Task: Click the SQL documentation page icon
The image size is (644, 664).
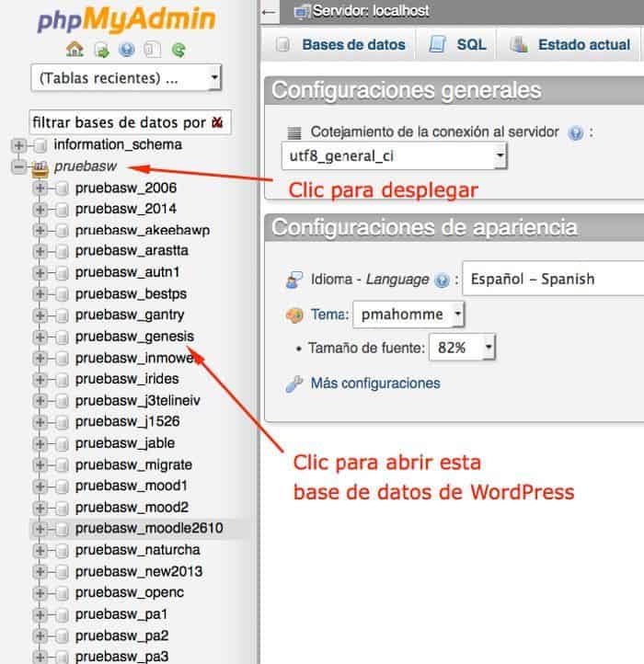Action: click(153, 50)
